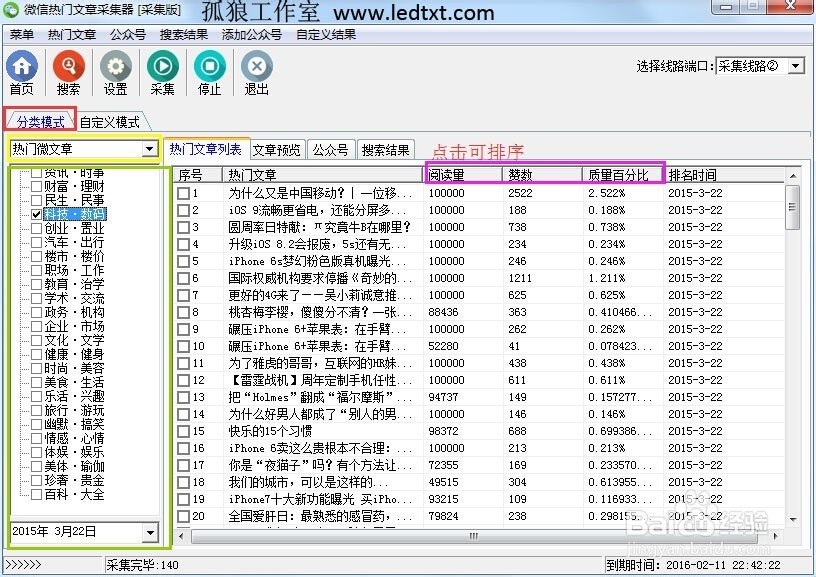Check the 创业·置业 category
816x577 pixels.
click(36, 228)
